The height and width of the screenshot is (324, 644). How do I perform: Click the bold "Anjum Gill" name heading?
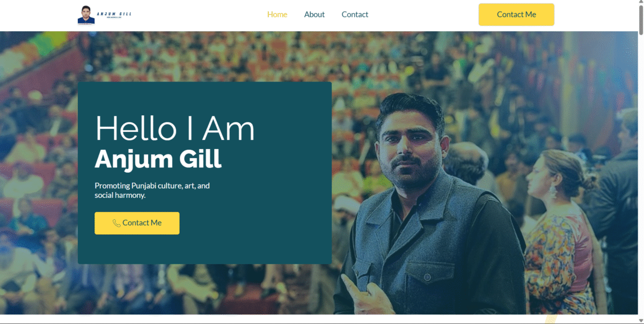click(x=158, y=159)
